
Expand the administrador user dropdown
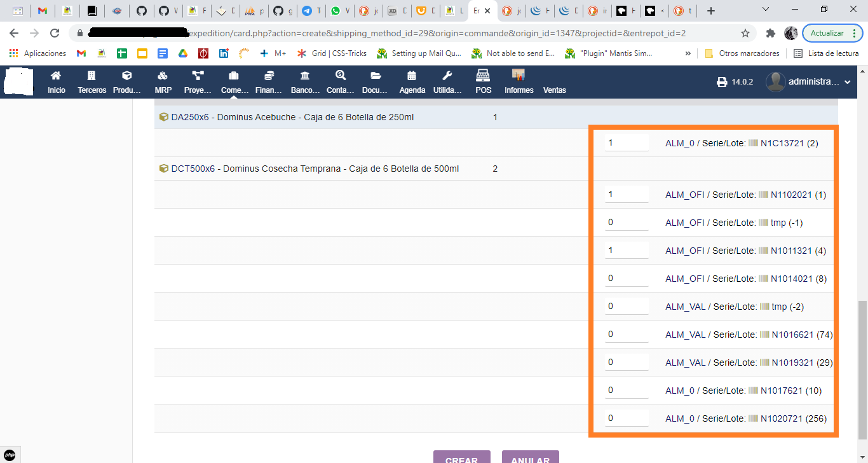[847, 81]
